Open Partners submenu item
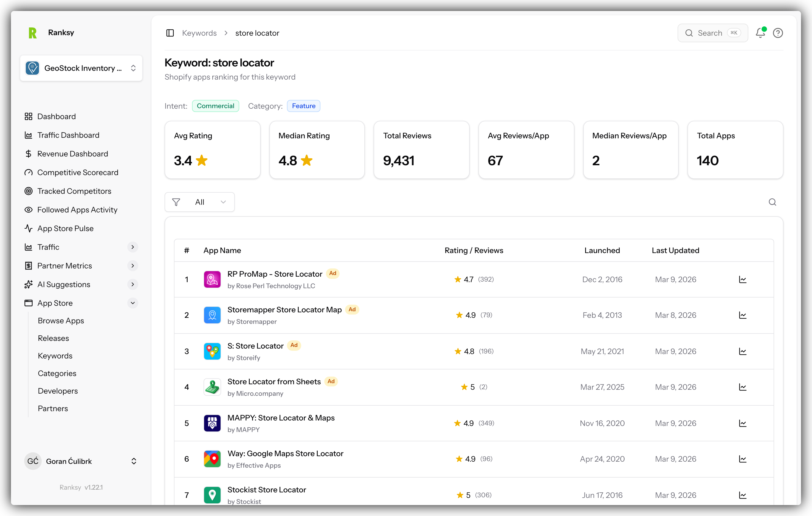Viewport: 812px width, 516px height. (x=53, y=408)
